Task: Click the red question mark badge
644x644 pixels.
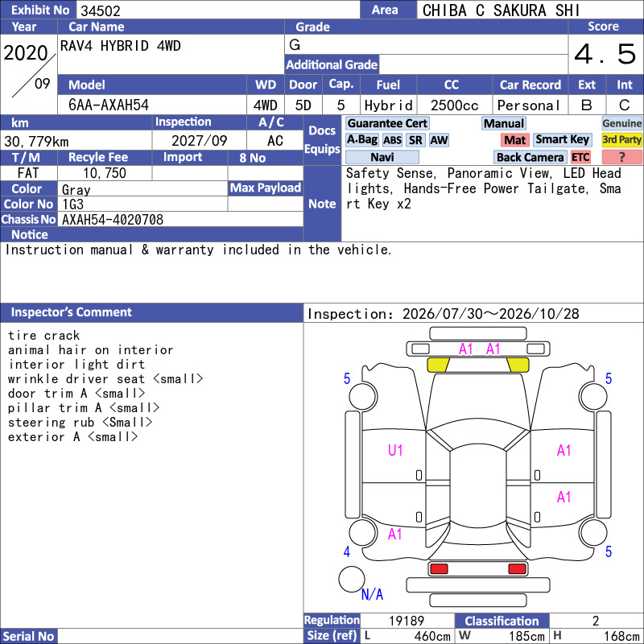Action: click(x=621, y=157)
